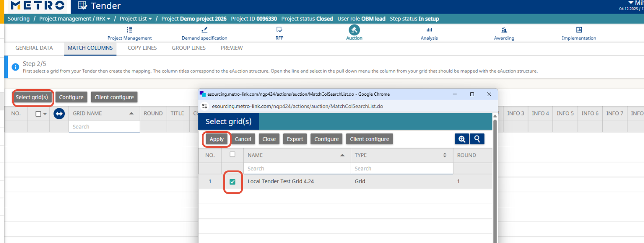Viewport: 644px width, 243px height.
Task: Click the Local Tender Test Grid 4.24 name
Action: click(281, 181)
